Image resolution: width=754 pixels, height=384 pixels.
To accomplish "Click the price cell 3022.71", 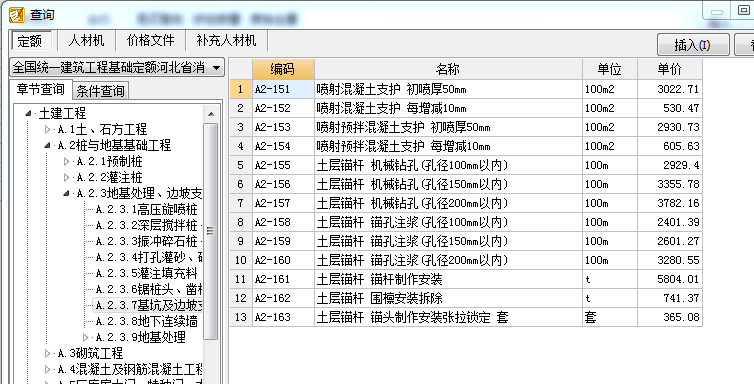I will click(669, 89).
